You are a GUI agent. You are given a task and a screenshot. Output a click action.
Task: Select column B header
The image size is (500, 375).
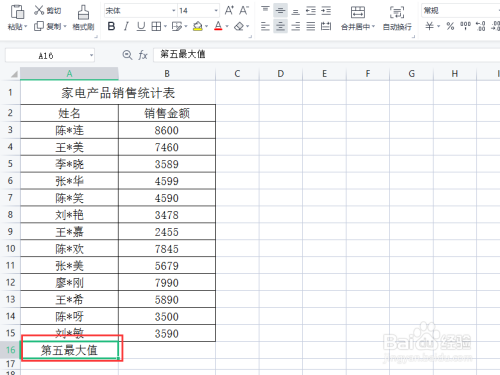click(x=167, y=74)
